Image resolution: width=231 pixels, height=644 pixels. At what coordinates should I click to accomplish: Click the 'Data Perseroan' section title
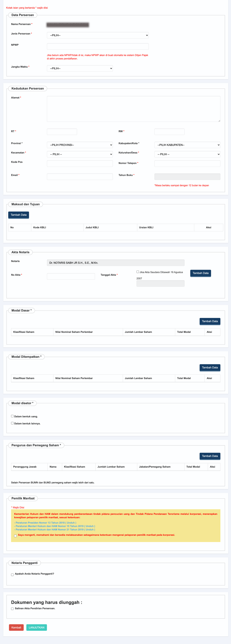(x=22, y=15)
